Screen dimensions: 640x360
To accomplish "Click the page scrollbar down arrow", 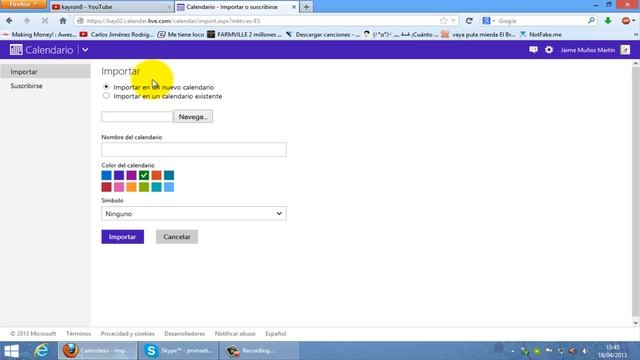I will tap(636, 323).
